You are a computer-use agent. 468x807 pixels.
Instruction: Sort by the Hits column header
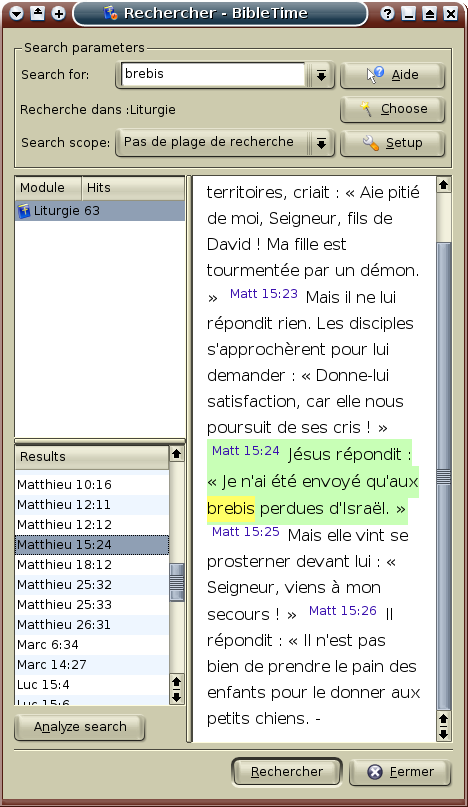click(x=133, y=188)
